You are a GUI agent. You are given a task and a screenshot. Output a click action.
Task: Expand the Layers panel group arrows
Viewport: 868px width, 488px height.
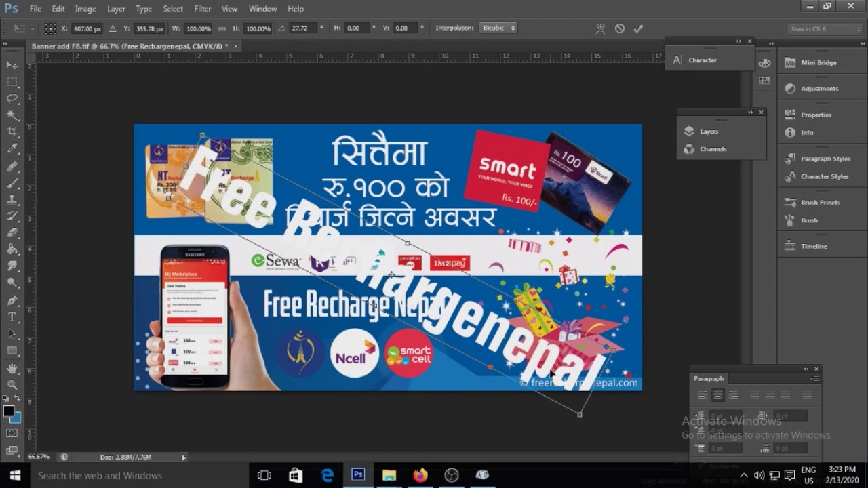coord(751,113)
